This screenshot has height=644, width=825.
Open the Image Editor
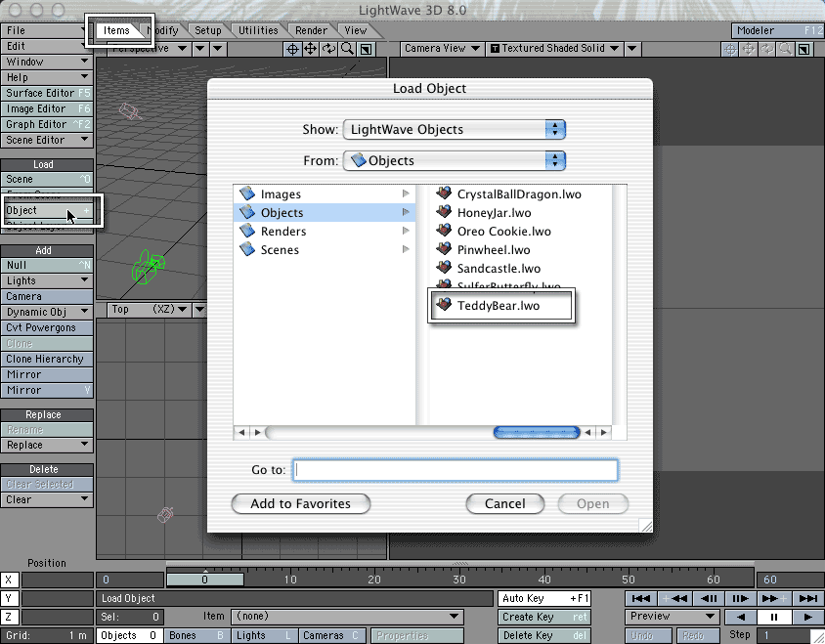pos(47,108)
